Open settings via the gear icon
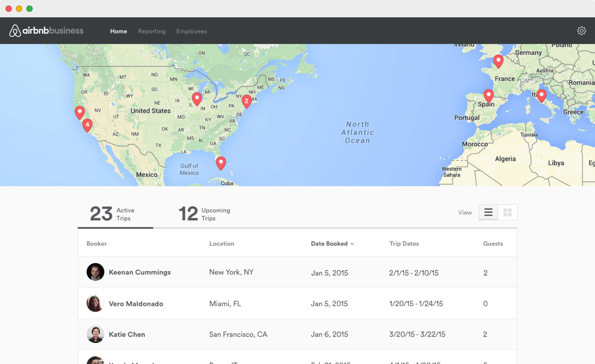 (x=581, y=31)
